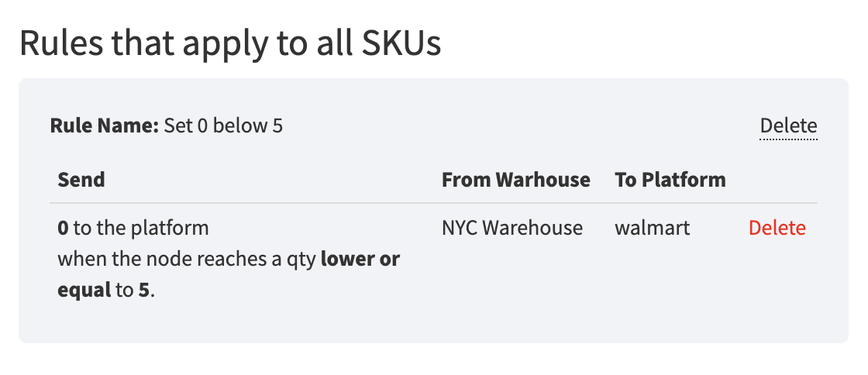The image size is (868, 375).
Task: Click the 'Rule Name:' bold label
Action: [105, 126]
